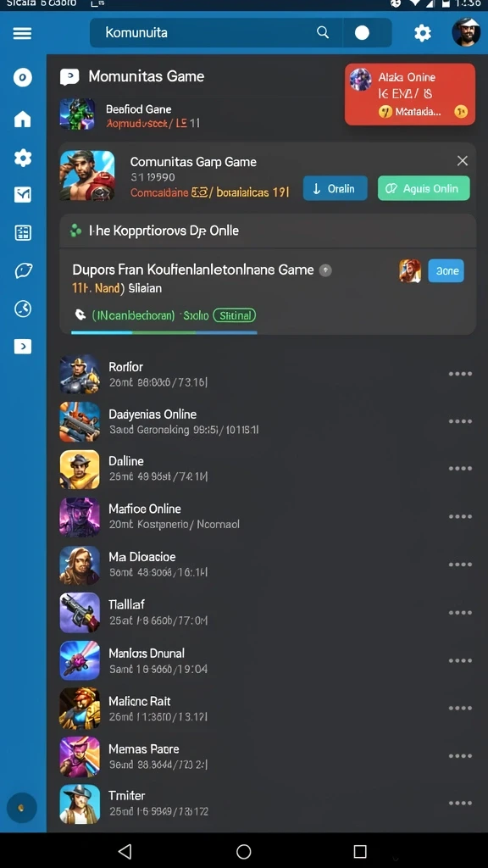This screenshot has width=488, height=868.
Task: Open Dalline game row
Action: (267, 469)
